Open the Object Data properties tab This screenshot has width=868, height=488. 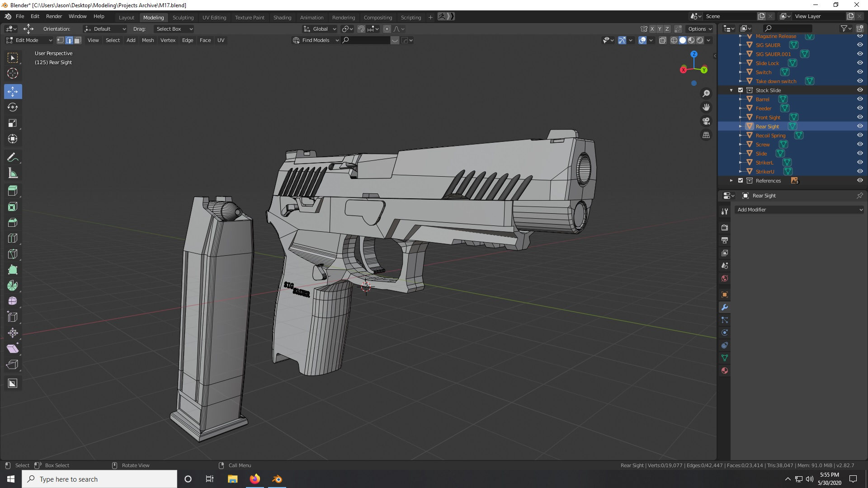coord(725,358)
